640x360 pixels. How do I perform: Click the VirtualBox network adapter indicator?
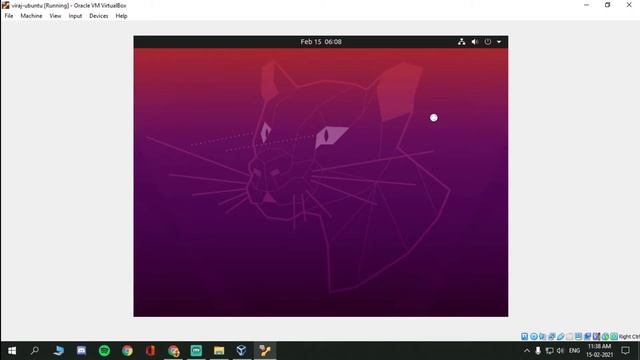point(552,336)
